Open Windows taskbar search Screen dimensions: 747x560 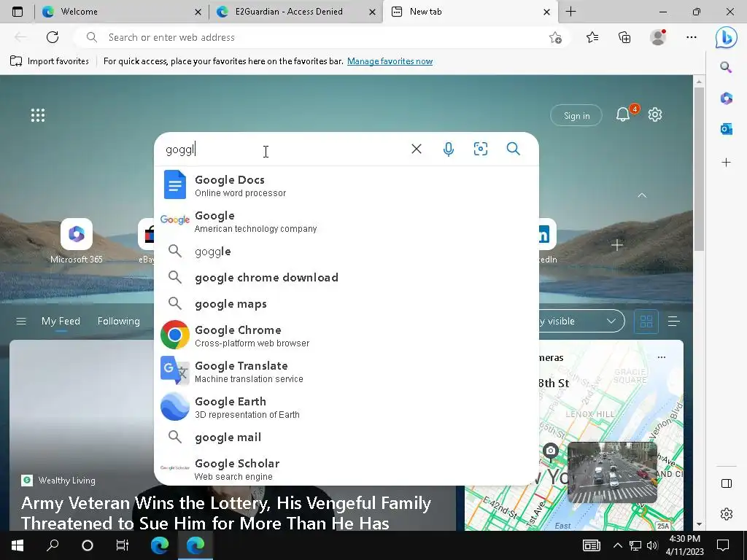pos(53,545)
